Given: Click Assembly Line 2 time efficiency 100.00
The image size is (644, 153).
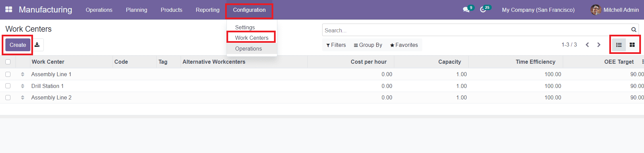Looking at the screenshot, I should click(553, 97).
